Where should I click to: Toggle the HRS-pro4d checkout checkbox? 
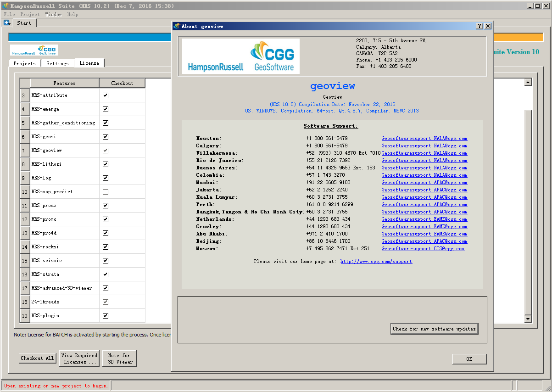106,233
